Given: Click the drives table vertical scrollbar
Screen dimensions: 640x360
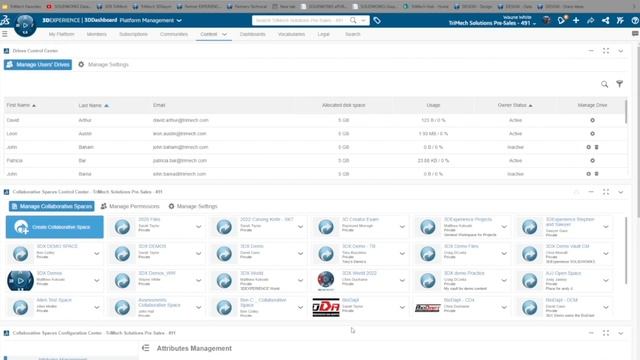Looking at the screenshot, I should [626, 111].
